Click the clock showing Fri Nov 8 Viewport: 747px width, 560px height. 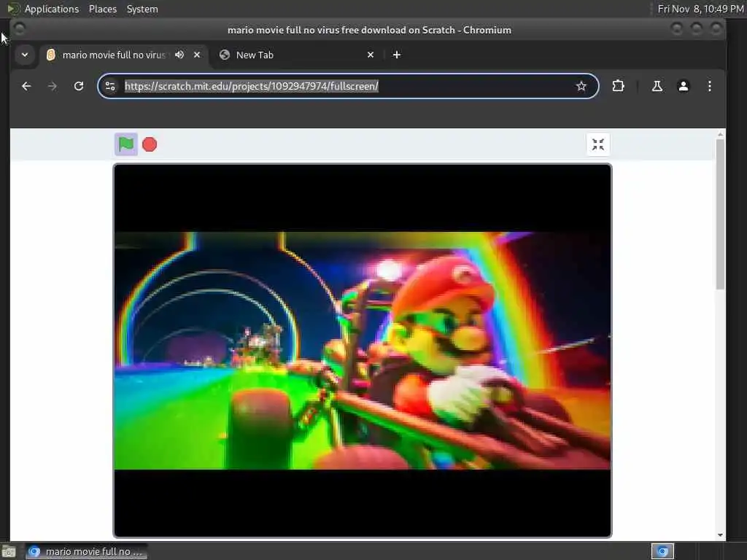pyautogui.click(x=700, y=9)
